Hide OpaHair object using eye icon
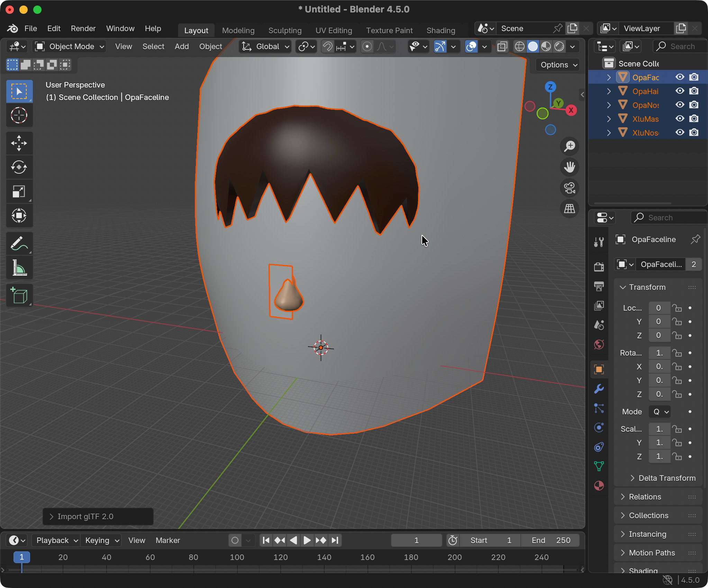Screen dimensions: 708x588 pyautogui.click(x=680, y=91)
